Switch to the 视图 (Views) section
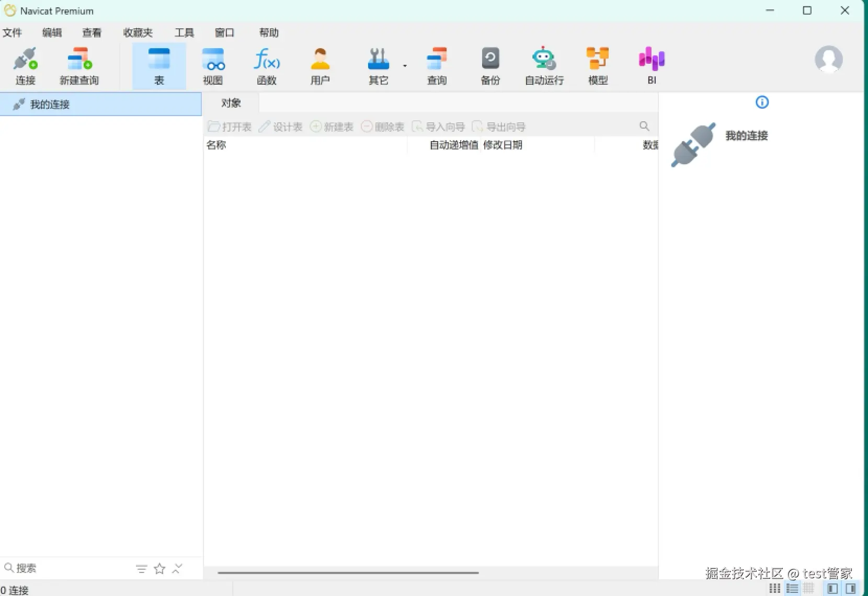This screenshot has width=868, height=596. point(214,65)
